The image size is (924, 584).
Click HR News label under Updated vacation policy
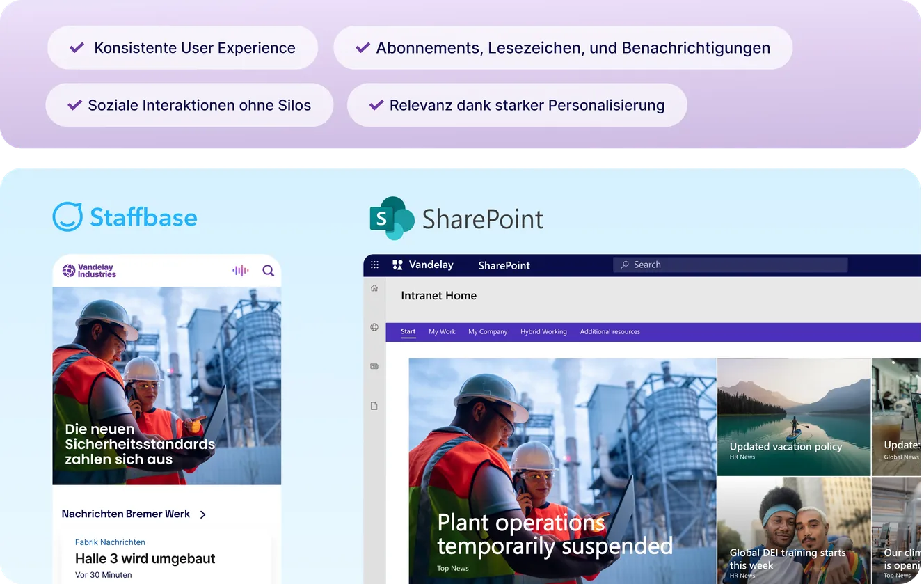tap(742, 457)
